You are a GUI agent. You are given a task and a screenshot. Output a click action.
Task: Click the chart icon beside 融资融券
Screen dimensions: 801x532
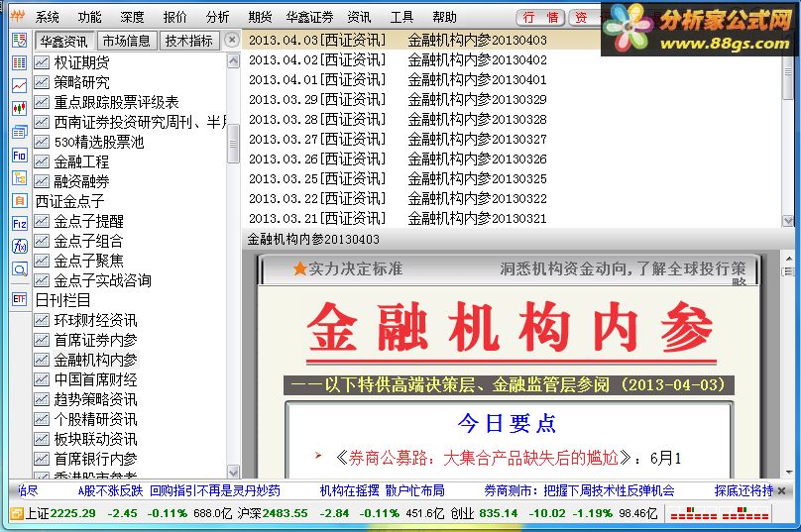pyautogui.click(x=42, y=181)
